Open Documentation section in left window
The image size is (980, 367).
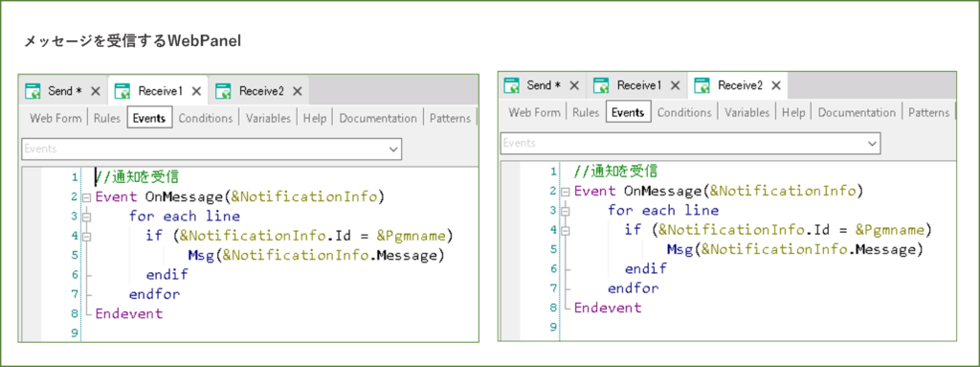point(378,119)
